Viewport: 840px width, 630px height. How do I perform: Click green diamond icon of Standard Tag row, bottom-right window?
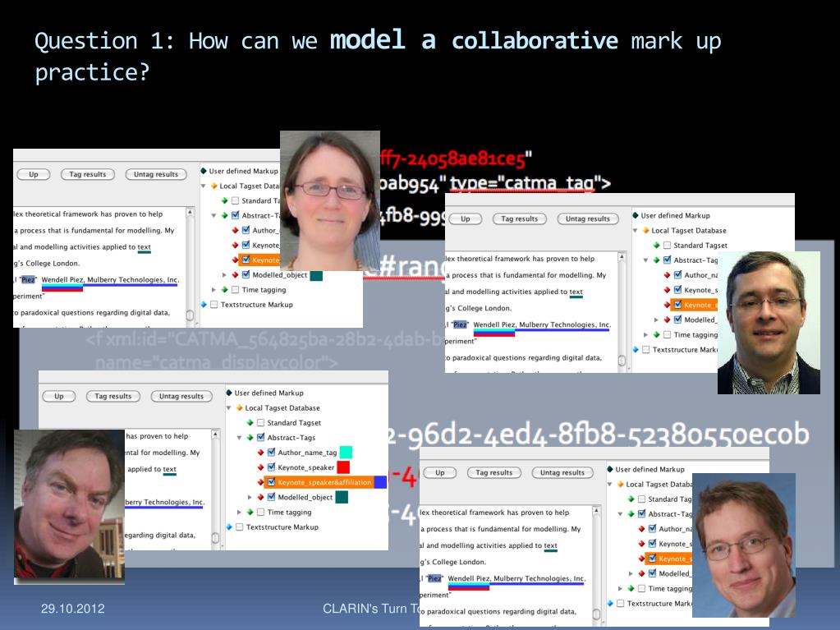click(x=631, y=499)
